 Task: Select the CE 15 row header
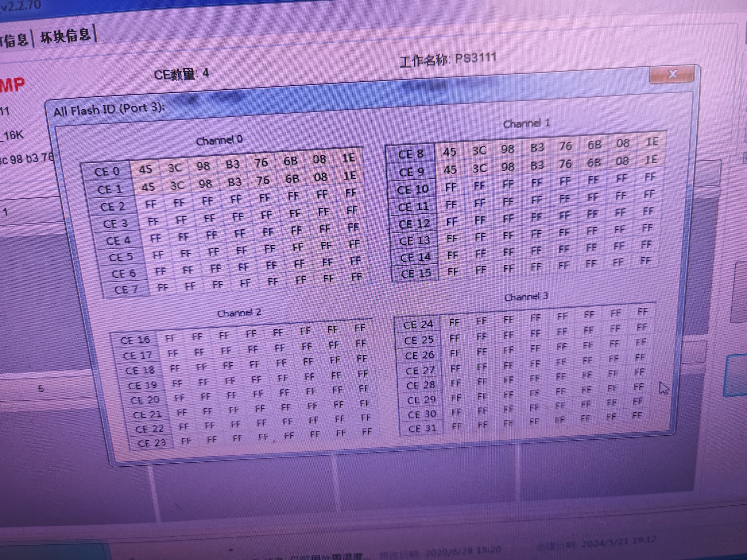pyautogui.click(x=416, y=273)
